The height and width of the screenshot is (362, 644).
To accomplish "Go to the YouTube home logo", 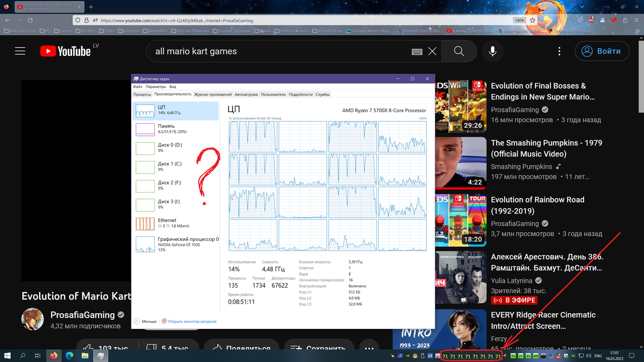I will click(65, 51).
